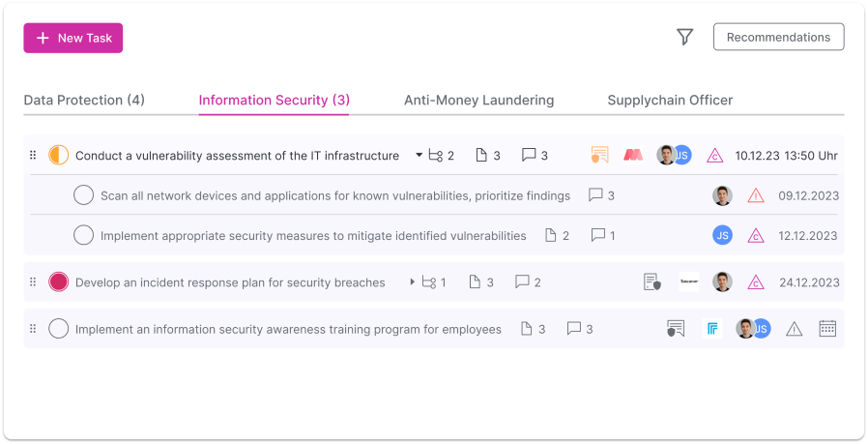Image resolution: width=868 pixels, height=444 pixels.
Task: Click the orange certificate icon on the vulnerability assessment task
Action: [x=599, y=155]
